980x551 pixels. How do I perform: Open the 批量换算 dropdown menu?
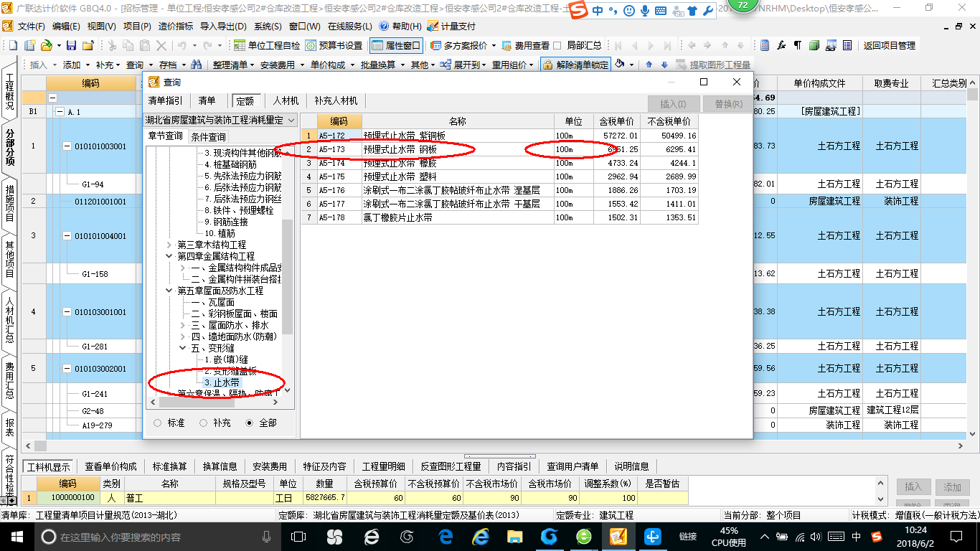(382, 65)
